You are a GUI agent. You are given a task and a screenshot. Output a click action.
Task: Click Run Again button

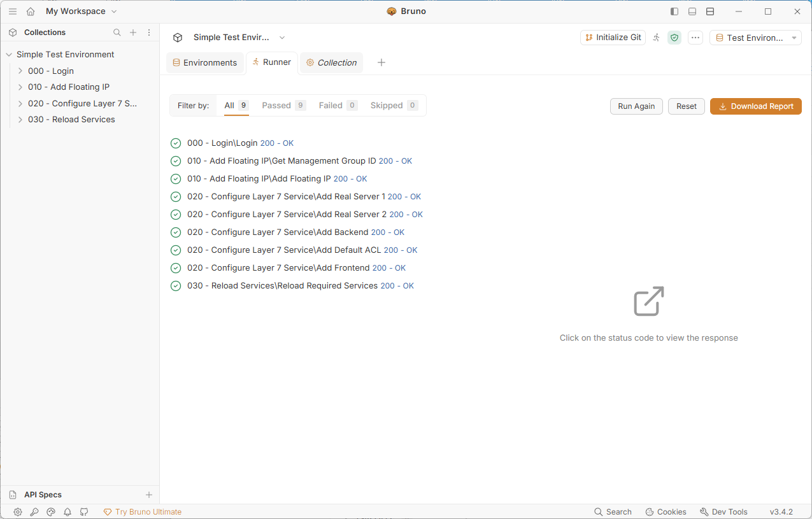tap(636, 106)
